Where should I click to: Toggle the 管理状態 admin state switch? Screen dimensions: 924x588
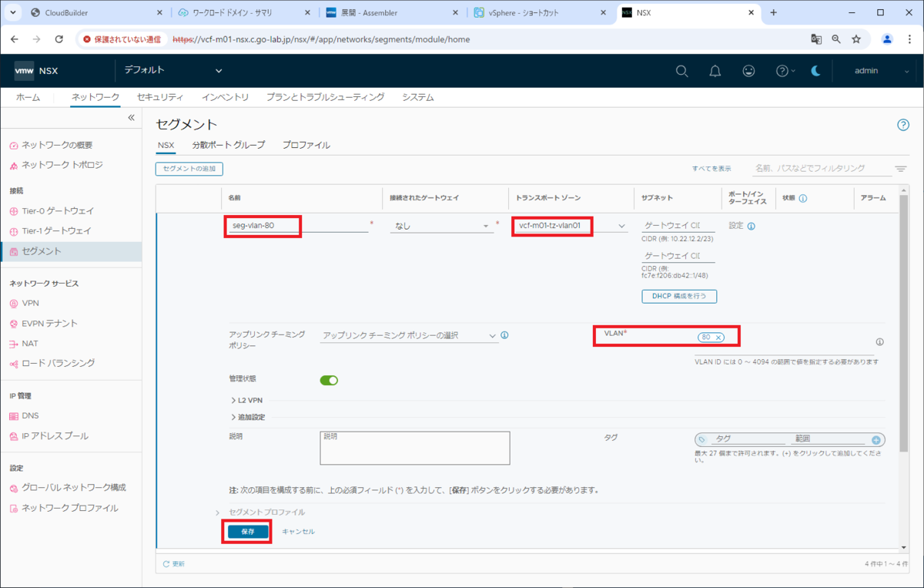329,380
